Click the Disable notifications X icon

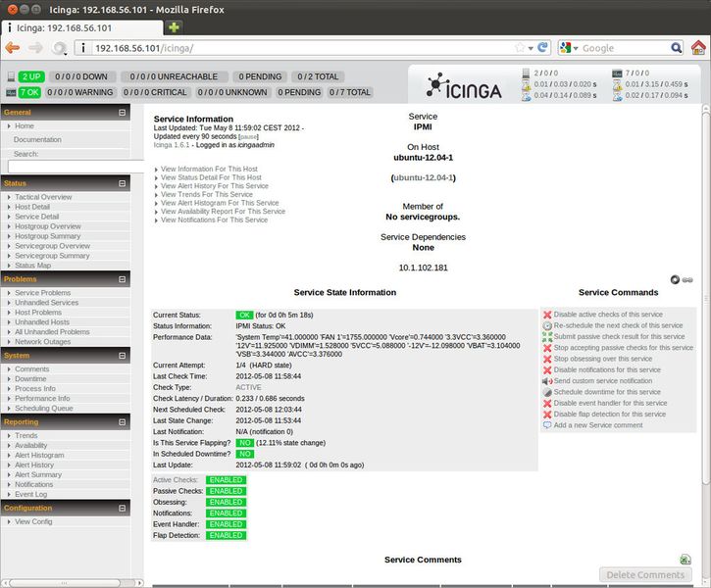tap(547, 370)
